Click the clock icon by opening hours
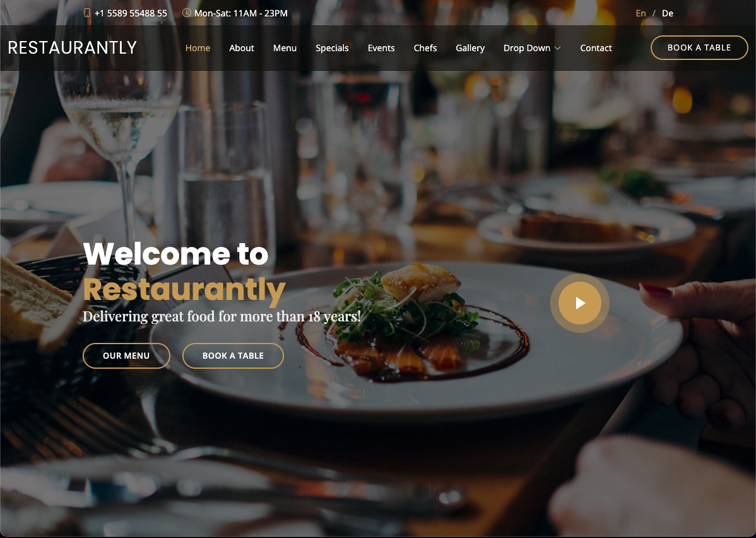This screenshot has height=538, width=756. click(x=187, y=13)
